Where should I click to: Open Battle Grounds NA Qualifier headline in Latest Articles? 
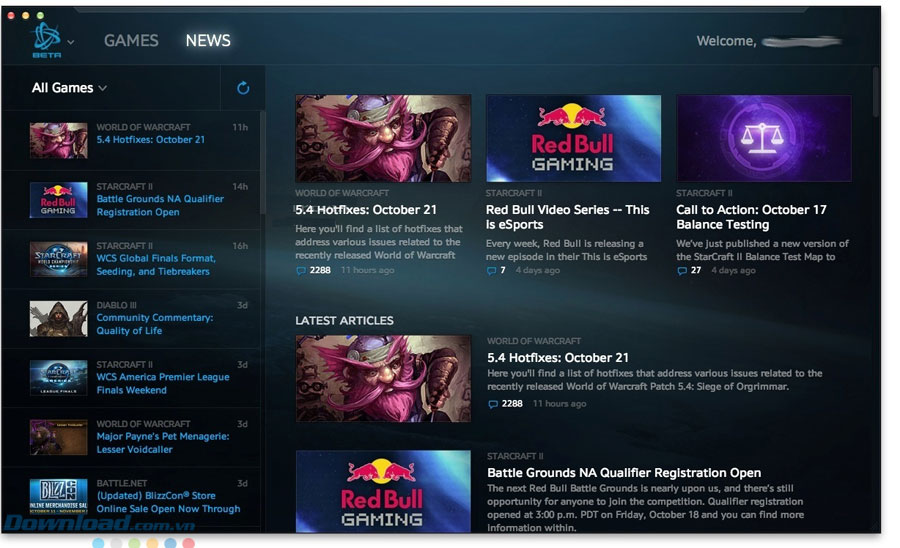(624, 473)
